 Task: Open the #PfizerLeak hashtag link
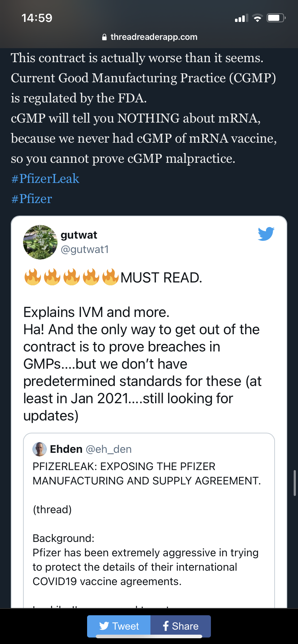(x=45, y=179)
